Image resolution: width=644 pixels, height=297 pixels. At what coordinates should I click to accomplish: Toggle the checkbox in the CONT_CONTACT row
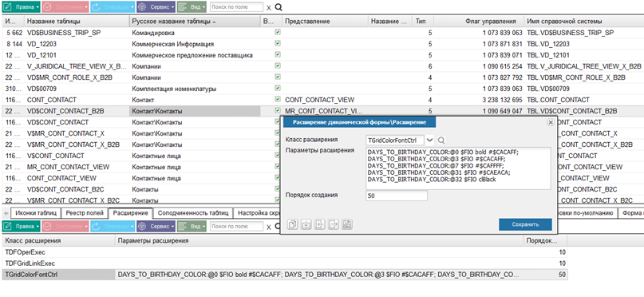click(278, 99)
